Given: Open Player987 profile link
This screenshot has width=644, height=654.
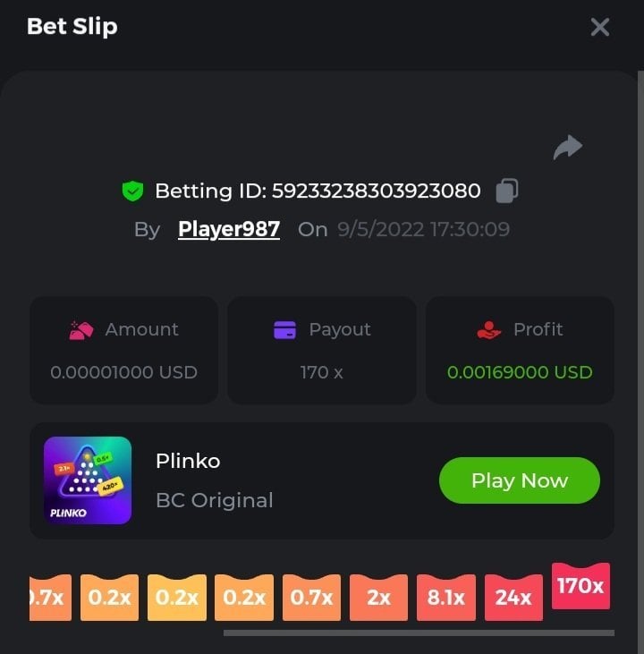Looking at the screenshot, I should click(x=229, y=229).
